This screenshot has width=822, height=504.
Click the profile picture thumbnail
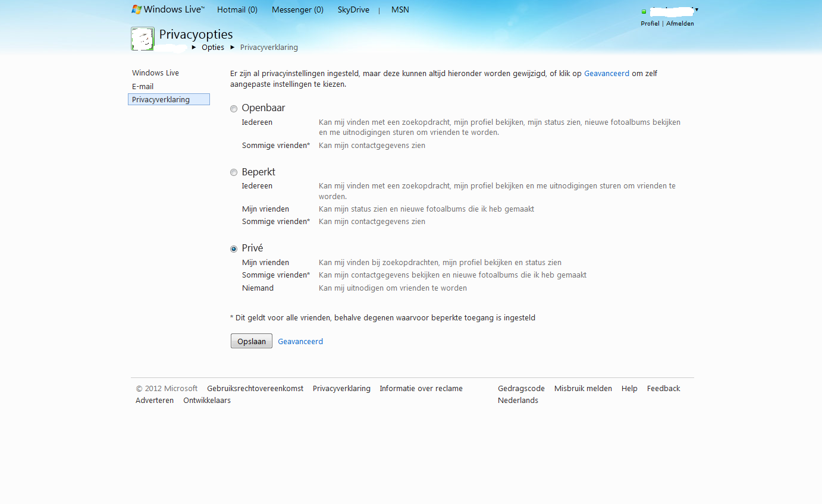(x=142, y=39)
